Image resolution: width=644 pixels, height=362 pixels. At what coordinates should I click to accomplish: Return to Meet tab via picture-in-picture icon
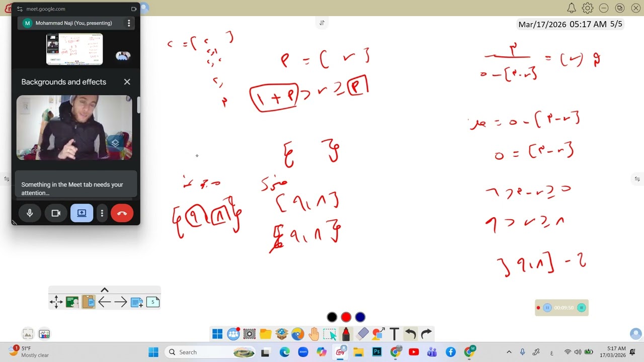134,9
